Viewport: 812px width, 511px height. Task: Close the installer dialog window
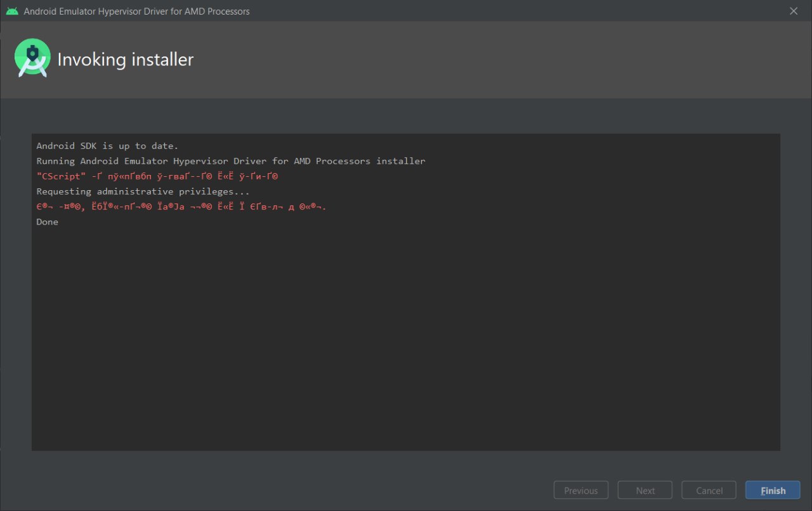click(x=794, y=11)
